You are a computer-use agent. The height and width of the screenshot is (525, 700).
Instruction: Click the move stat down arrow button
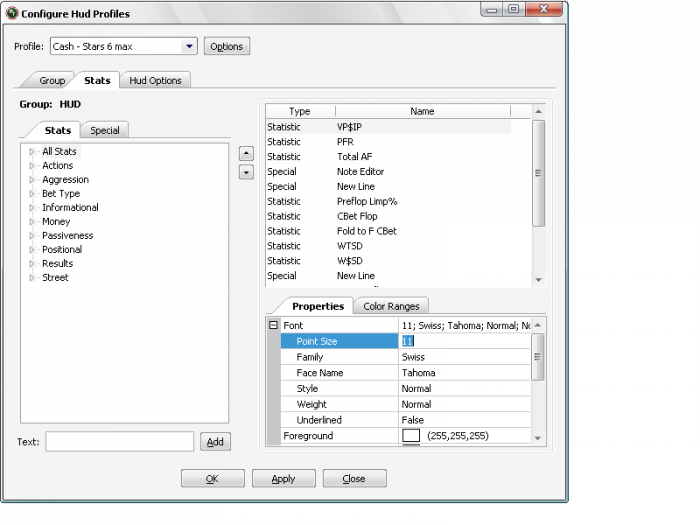(x=247, y=172)
